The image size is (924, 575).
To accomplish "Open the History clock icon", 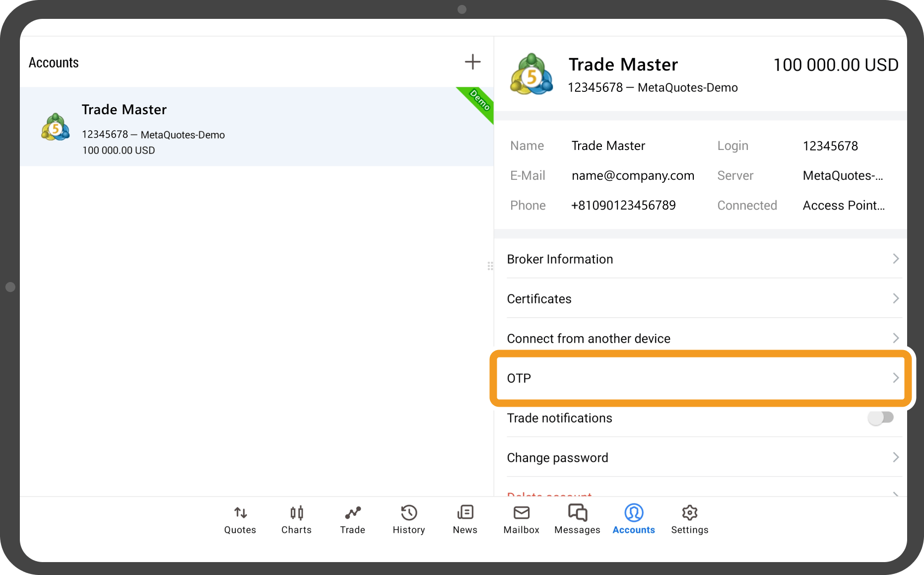I will point(409,513).
